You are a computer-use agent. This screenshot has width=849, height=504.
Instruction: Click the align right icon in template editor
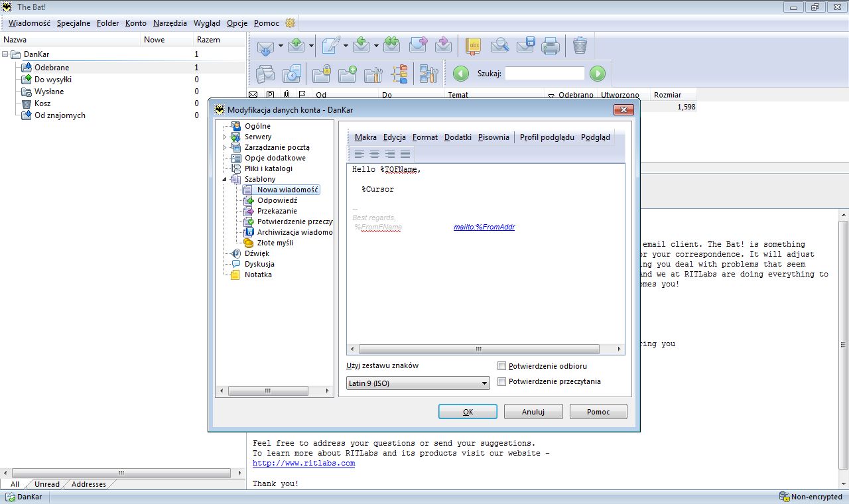coord(390,154)
